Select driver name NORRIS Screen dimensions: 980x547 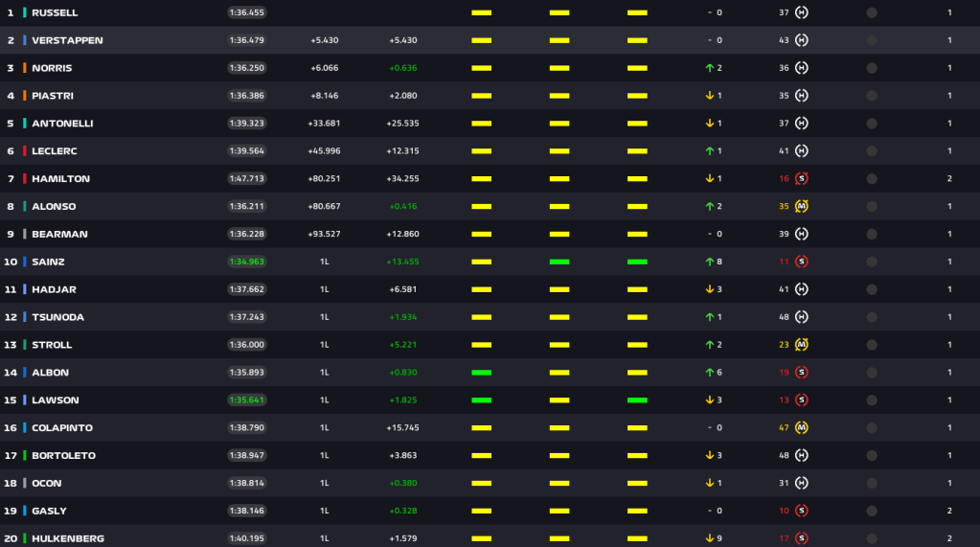click(x=52, y=67)
